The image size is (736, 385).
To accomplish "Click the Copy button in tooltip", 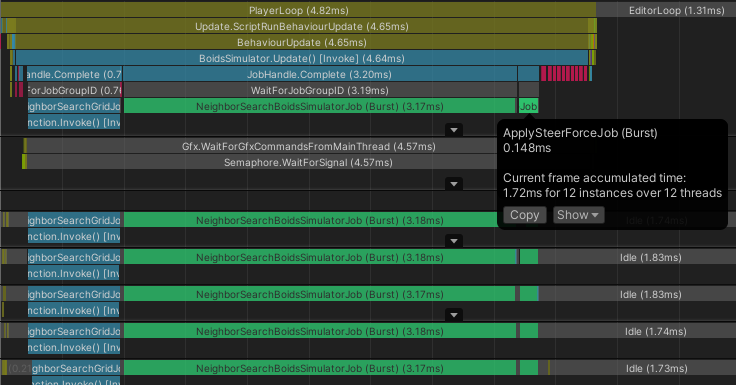I will click(x=524, y=215).
